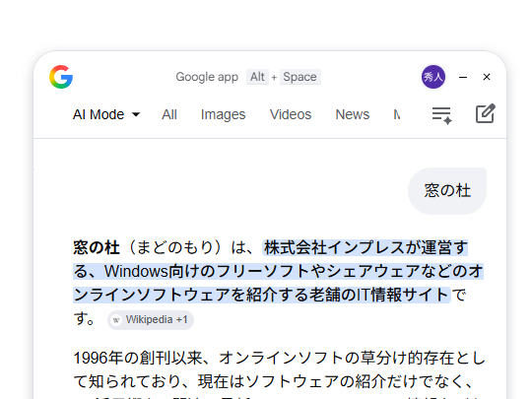Start a new chat with the pencil icon

[x=485, y=113]
